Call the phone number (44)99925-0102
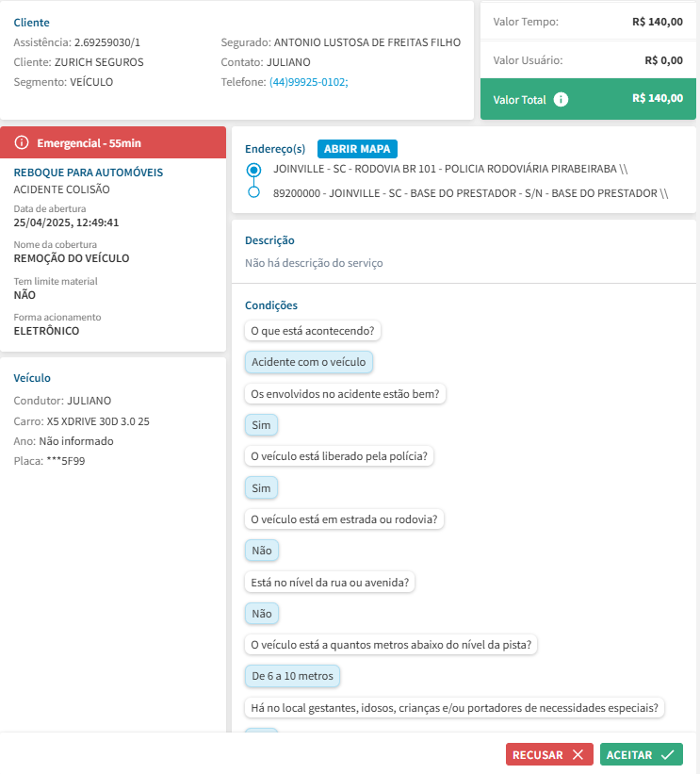The image size is (700, 774). 308,82
